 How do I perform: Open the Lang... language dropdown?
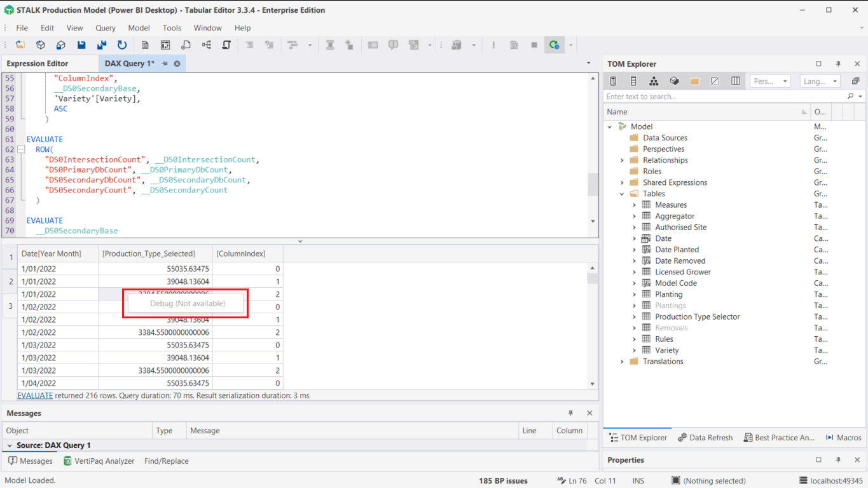pos(820,81)
